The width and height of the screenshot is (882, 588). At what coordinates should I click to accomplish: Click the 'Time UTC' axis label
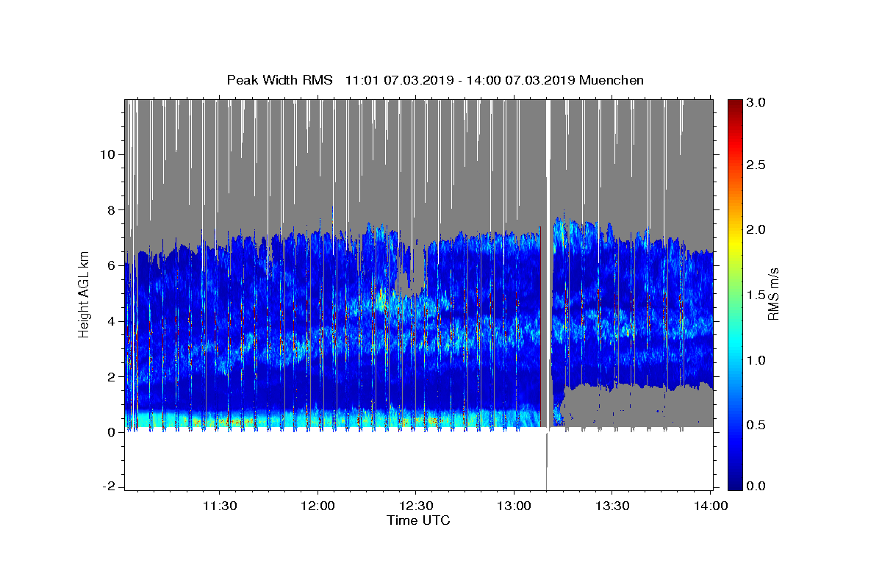(x=418, y=520)
